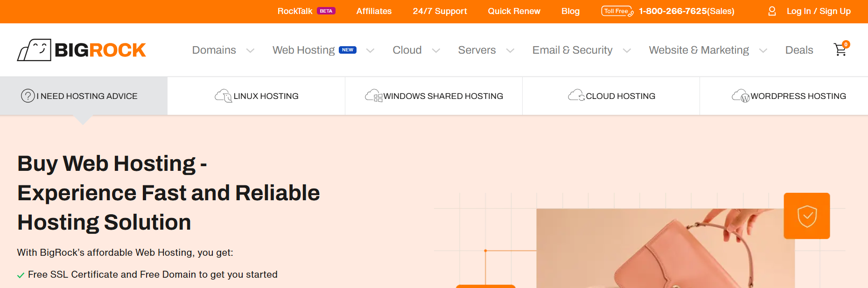Screen dimensions: 868x288
Task: Click the 1-800-266-7625 sales number
Action: tap(686, 11)
